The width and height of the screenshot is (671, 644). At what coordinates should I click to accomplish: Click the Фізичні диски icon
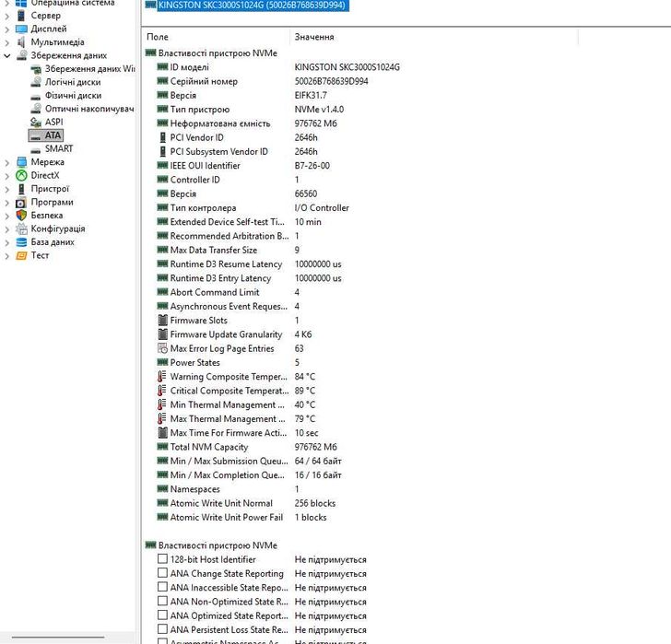point(36,96)
